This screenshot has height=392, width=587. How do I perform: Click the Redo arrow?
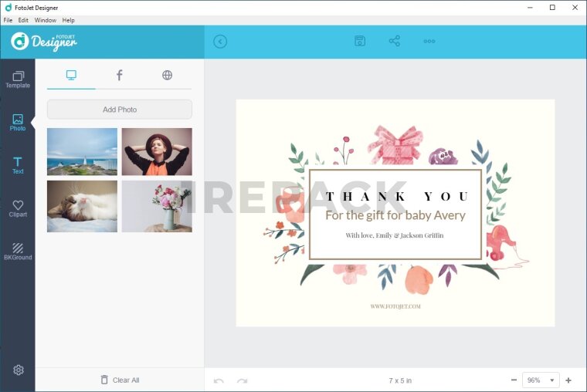[242, 380]
